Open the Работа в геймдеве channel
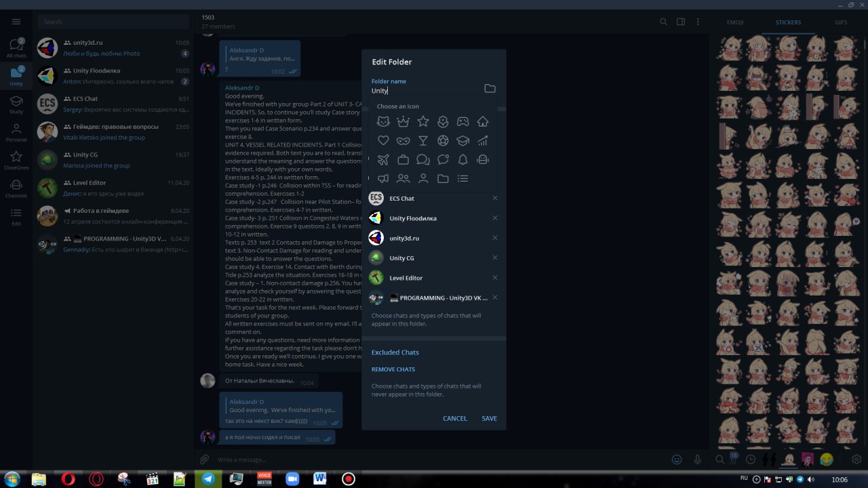 113,216
